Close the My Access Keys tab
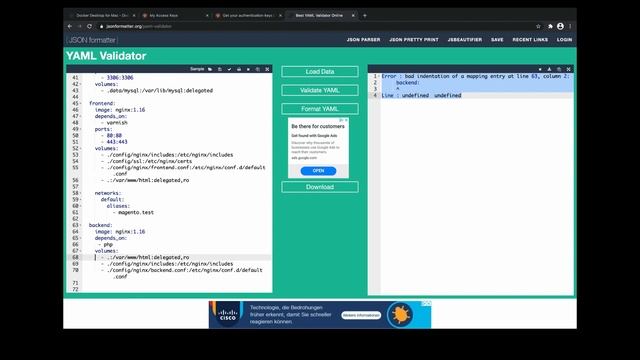 207,16
